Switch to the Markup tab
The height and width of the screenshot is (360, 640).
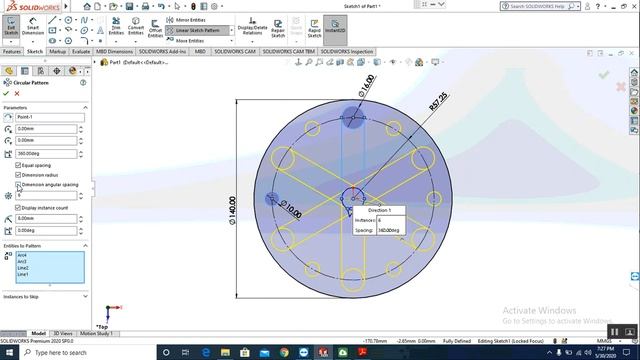point(57,51)
